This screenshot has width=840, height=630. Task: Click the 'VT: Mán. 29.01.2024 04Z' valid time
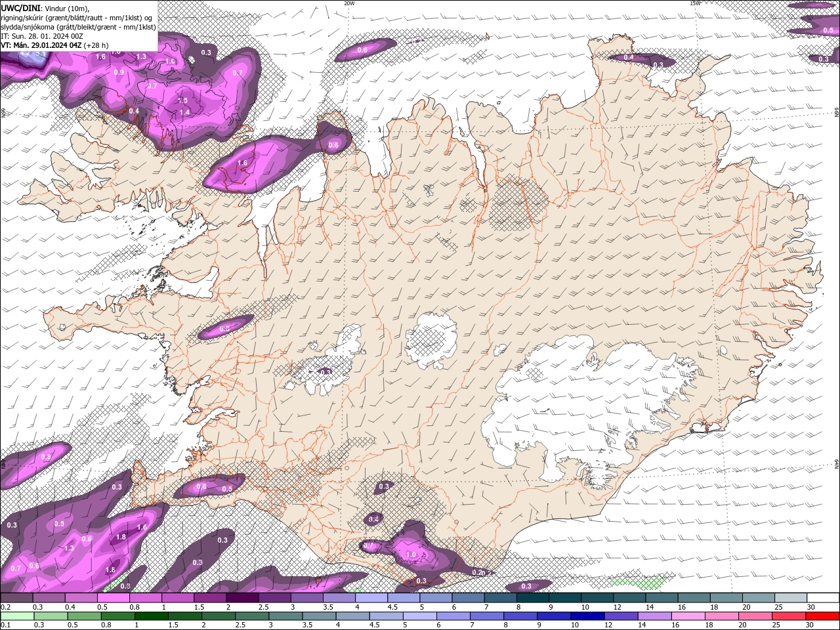(41, 45)
